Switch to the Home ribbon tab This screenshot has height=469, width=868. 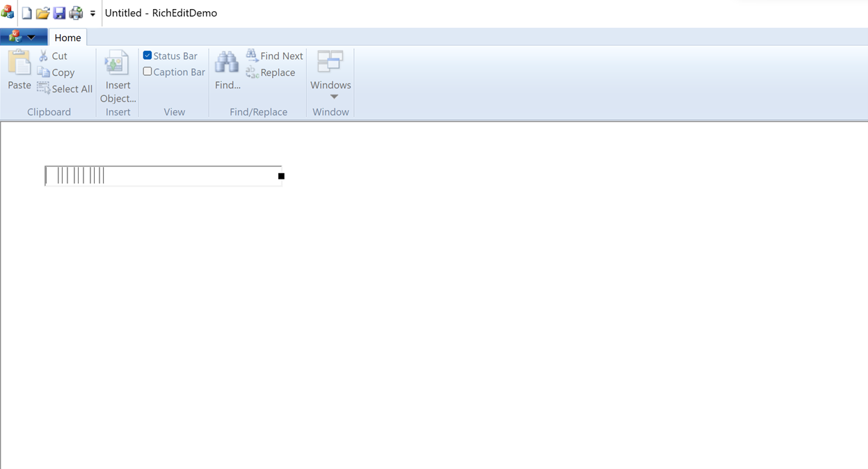point(67,37)
